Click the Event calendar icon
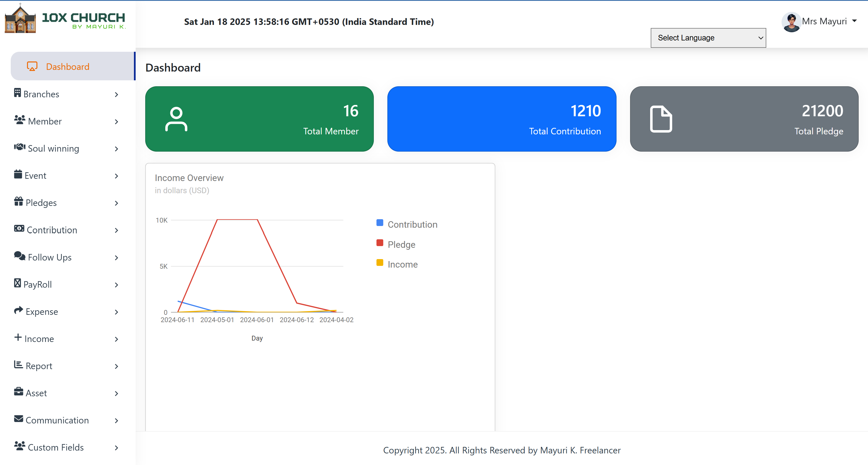The image size is (868, 465). (18, 174)
